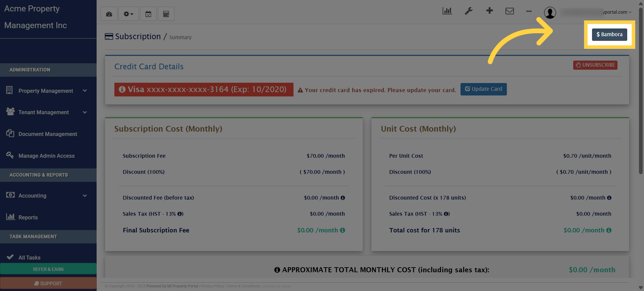Screen dimensions: 644x291
Task: Click the calendar check toolbar icon
Action: [x=148, y=14]
